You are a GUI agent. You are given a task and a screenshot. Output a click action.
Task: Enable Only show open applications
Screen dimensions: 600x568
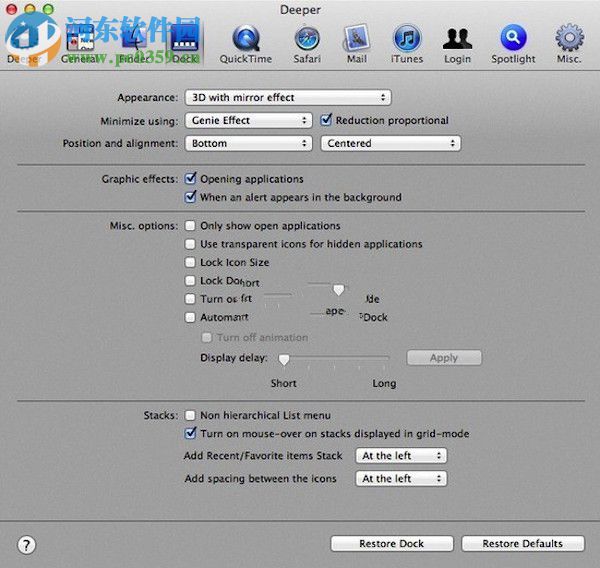(190, 225)
